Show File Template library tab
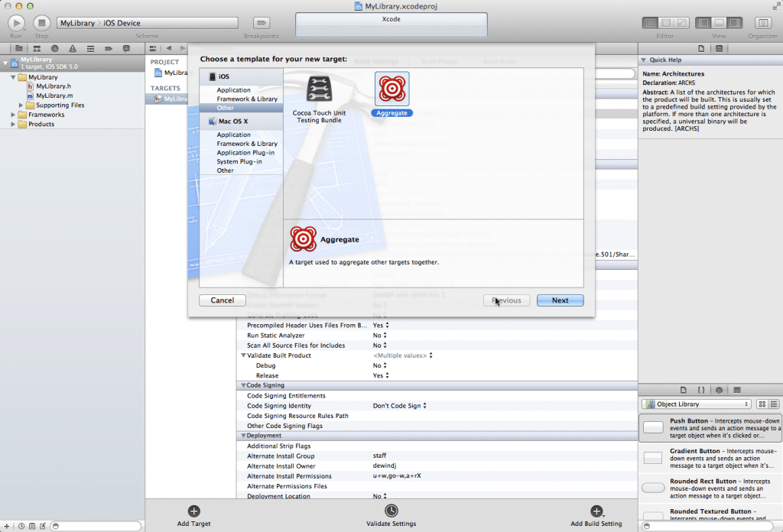783x532 pixels. click(684, 390)
